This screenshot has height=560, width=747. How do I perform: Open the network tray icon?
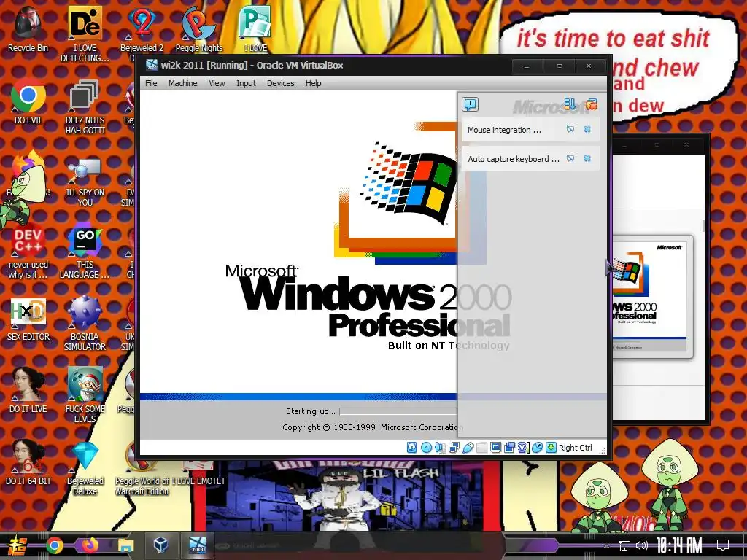tap(624, 545)
